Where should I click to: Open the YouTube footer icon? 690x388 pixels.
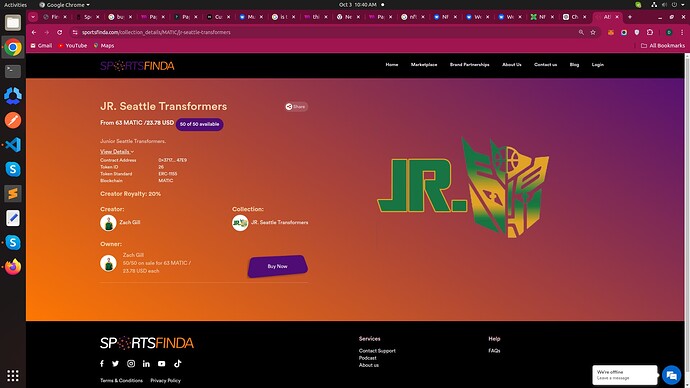point(161,364)
